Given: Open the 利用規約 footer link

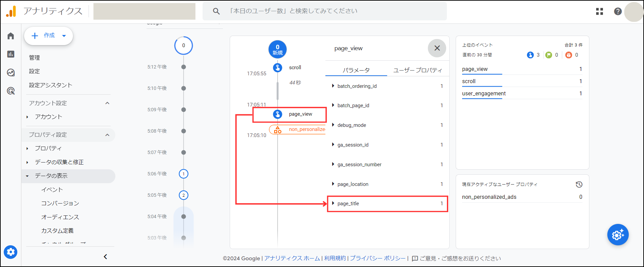Looking at the screenshot, I should pos(335,259).
